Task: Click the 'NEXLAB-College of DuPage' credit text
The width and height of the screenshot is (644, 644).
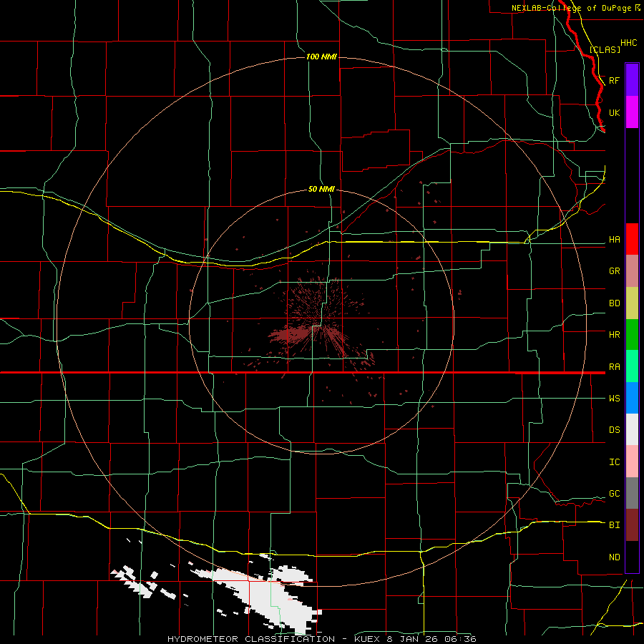Action: pos(571,8)
